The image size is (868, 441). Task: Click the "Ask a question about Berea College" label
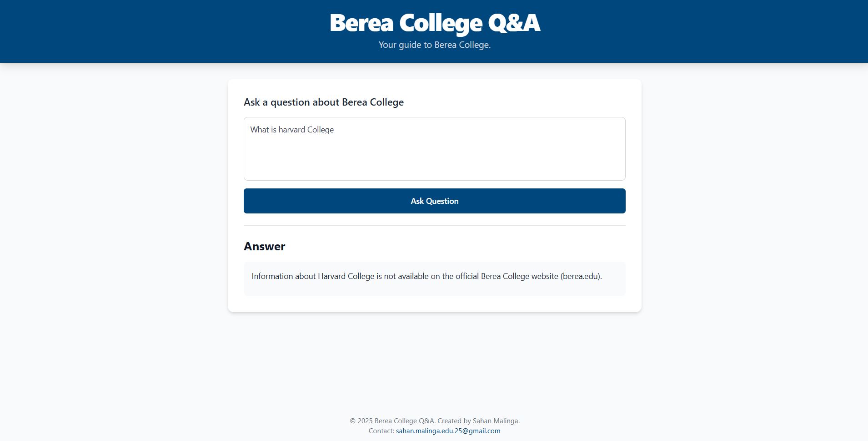point(323,102)
